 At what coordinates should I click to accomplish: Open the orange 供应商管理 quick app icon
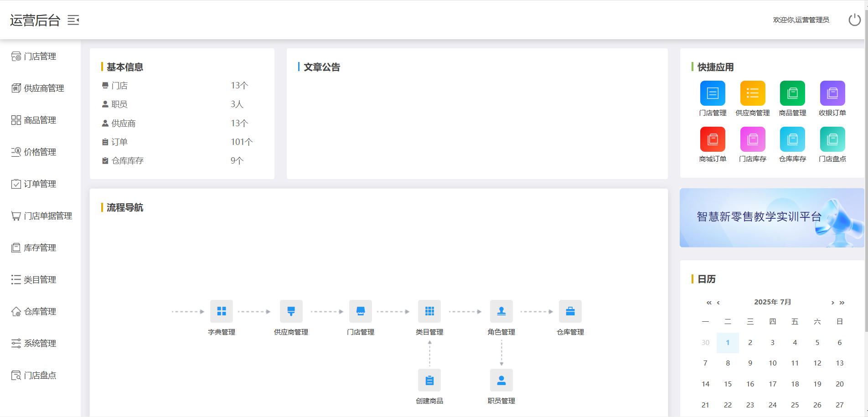coord(753,93)
